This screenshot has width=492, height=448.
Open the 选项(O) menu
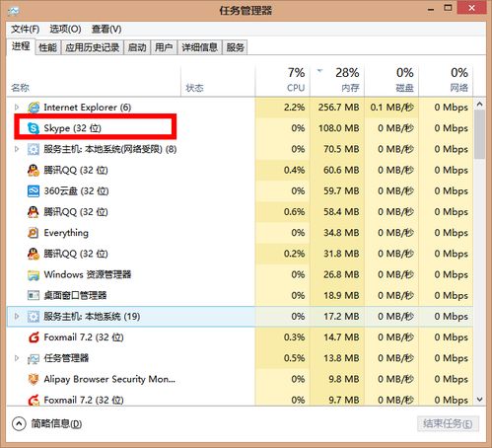click(65, 29)
